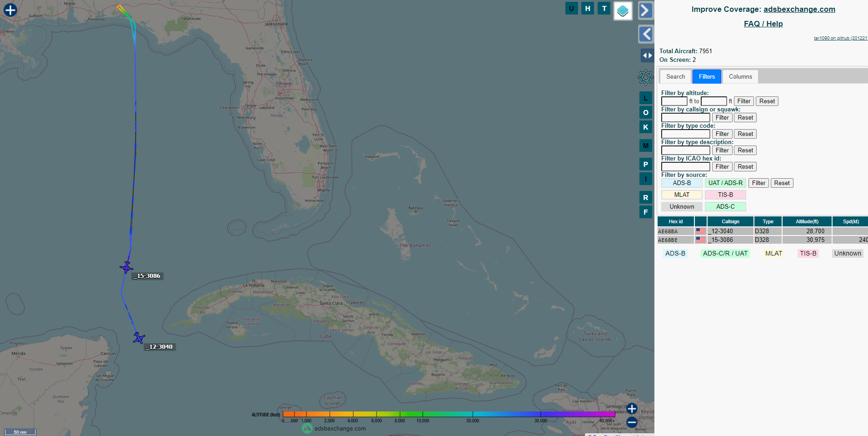Sort table by Type column

pyautogui.click(x=768, y=221)
